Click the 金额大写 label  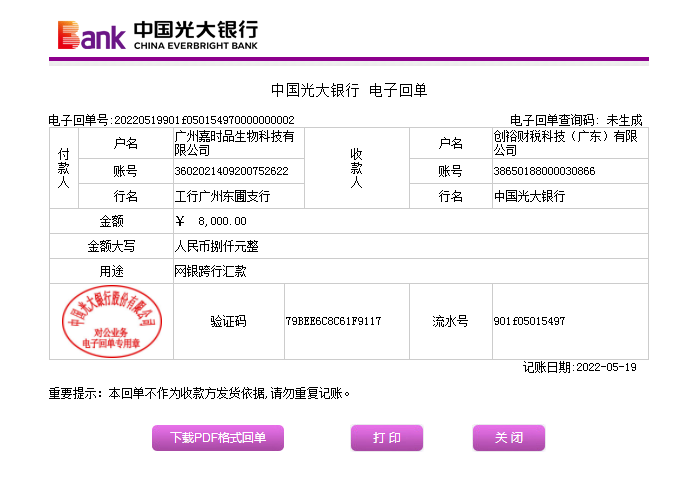click(x=111, y=246)
